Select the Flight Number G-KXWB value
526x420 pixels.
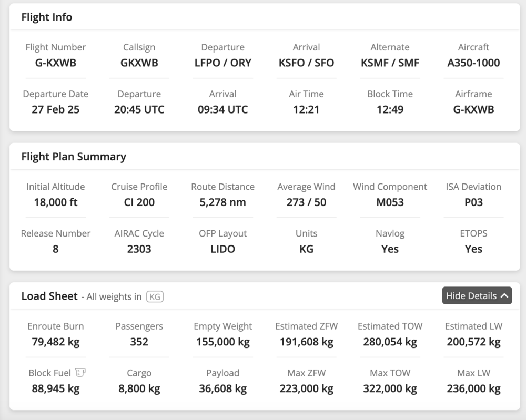point(55,63)
